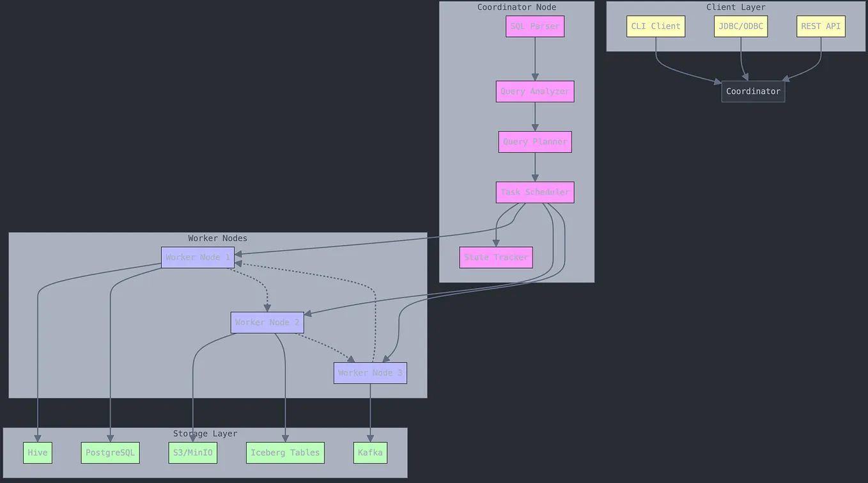Click the Query Analyzer block
Viewport: 868px width, 483px height.
(534, 91)
